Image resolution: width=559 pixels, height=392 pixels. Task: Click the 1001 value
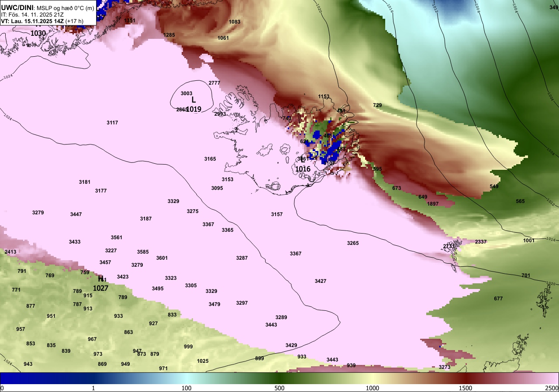coord(529,241)
